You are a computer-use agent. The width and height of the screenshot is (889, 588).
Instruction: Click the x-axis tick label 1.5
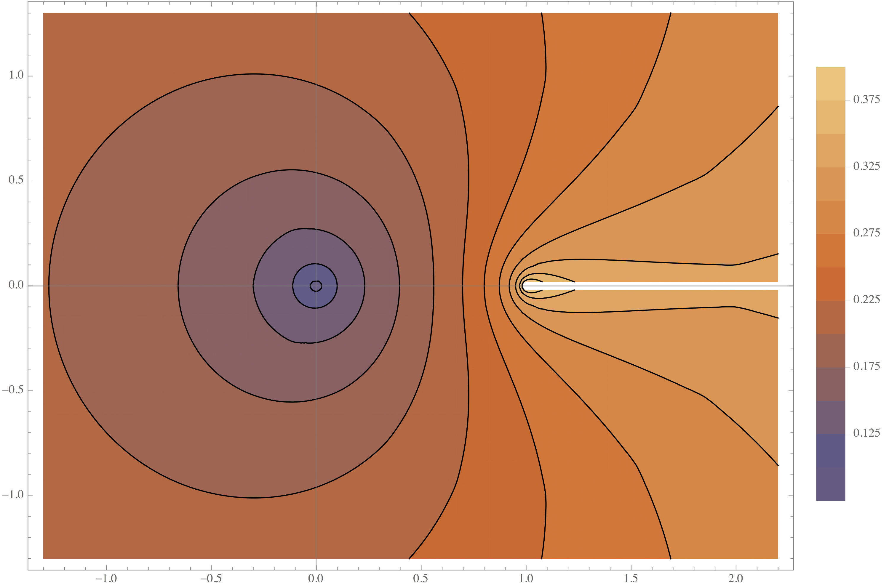point(631,579)
